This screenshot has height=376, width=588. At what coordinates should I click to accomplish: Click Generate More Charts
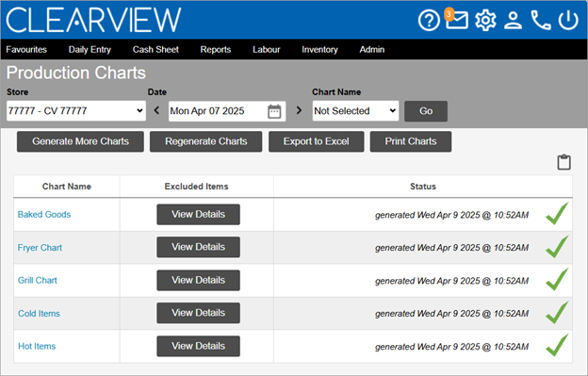[80, 141]
